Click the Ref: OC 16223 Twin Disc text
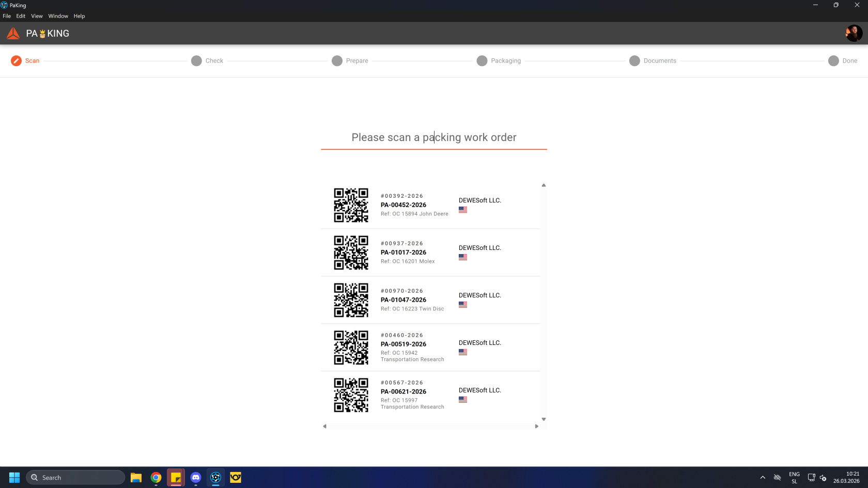The image size is (868, 488). click(412, 309)
